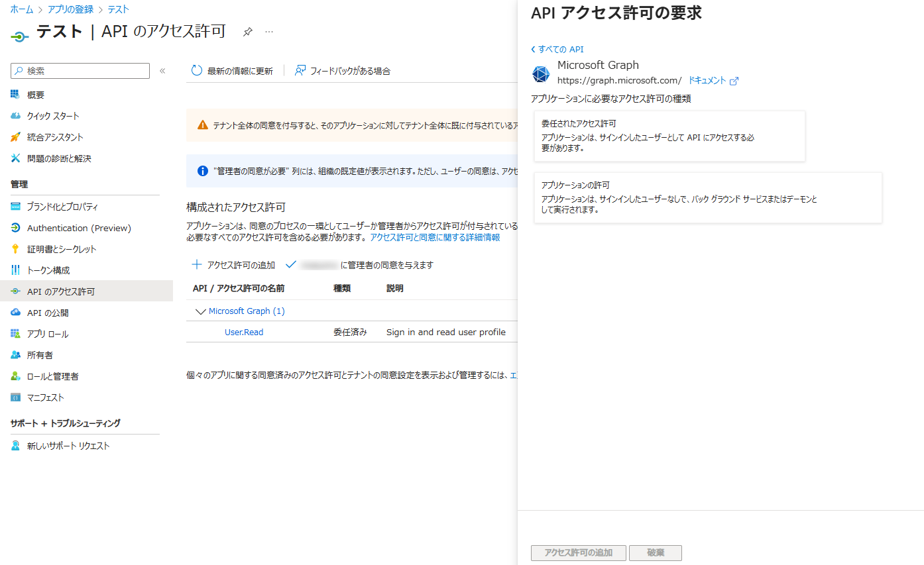Click the Microsoft Graph (1) group link
Screen dimensions: 924x565
point(247,311)
